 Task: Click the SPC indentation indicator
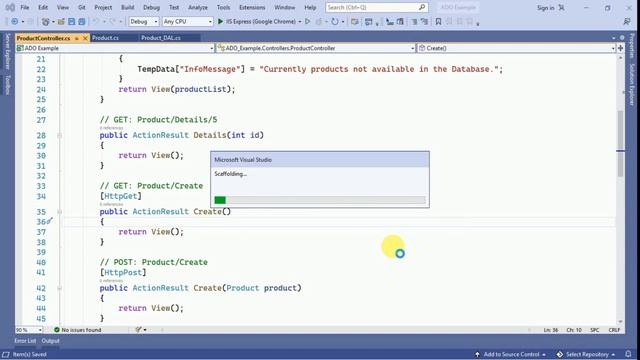pyautogui.click(x=595, y=330)
